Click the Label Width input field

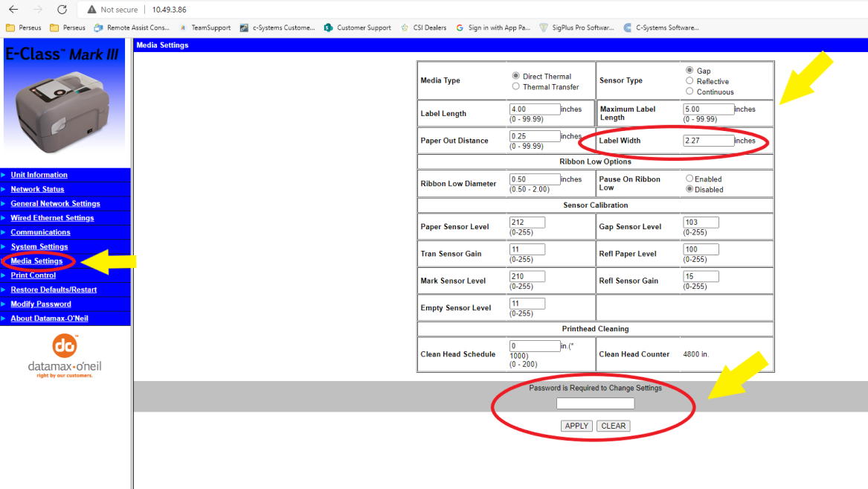[708, 141]
